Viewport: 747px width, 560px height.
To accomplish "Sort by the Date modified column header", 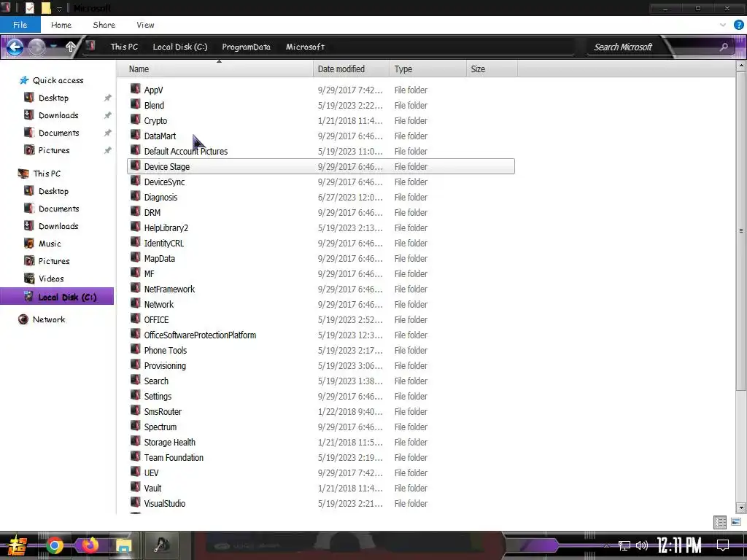I will (352, 69).
